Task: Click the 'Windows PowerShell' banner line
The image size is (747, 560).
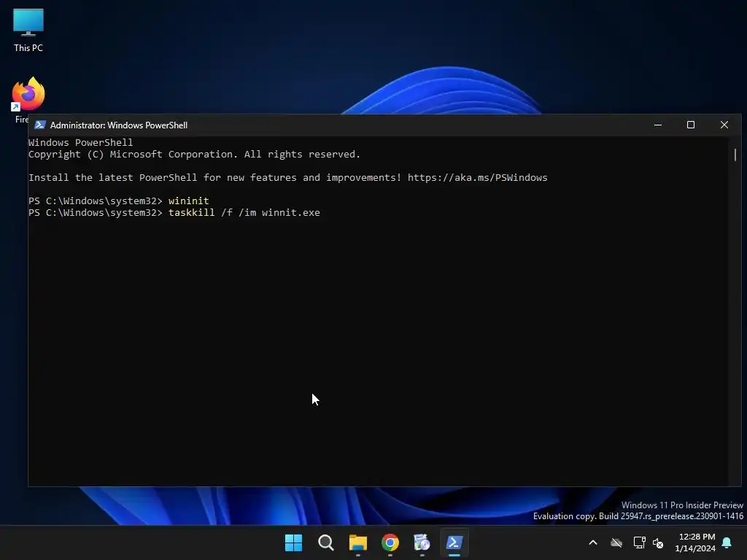Action: (x=80, y=142)
